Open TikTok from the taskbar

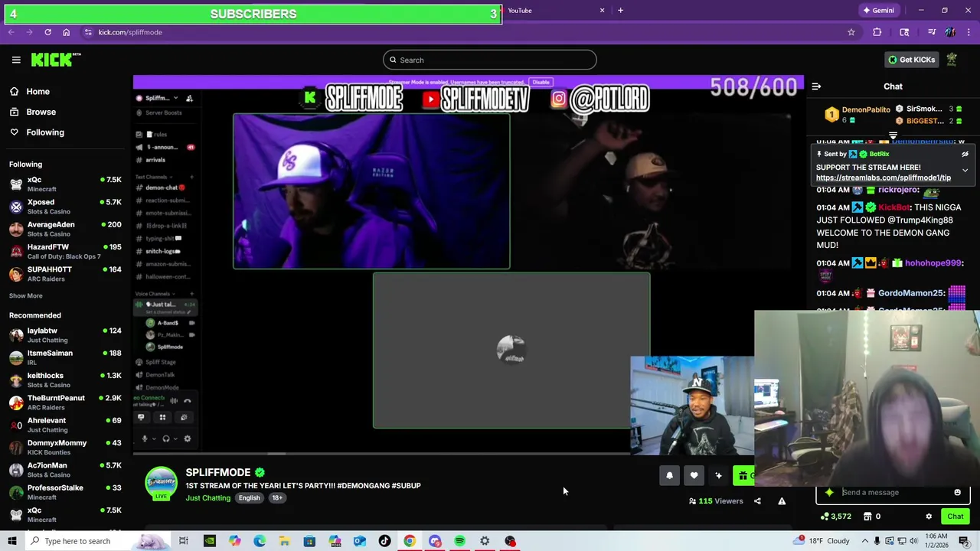(x=384, y=541)
